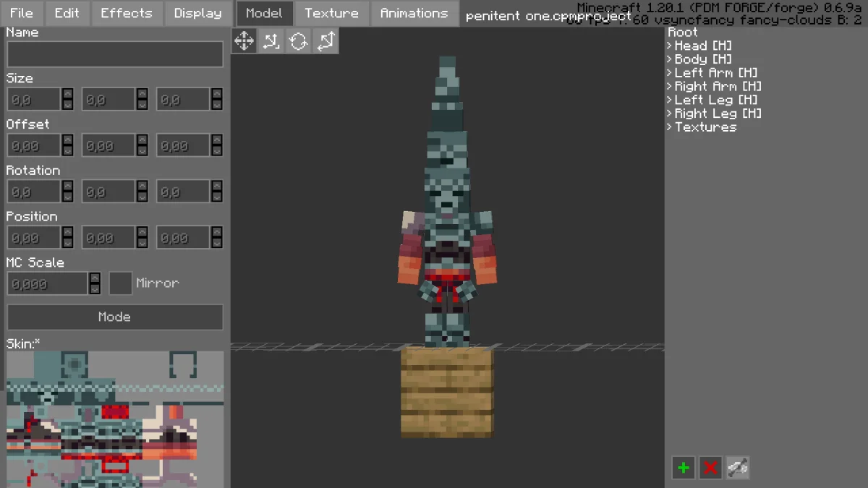
Task: Decrease the third Position value with down arrow
Action: click(217, 244)
